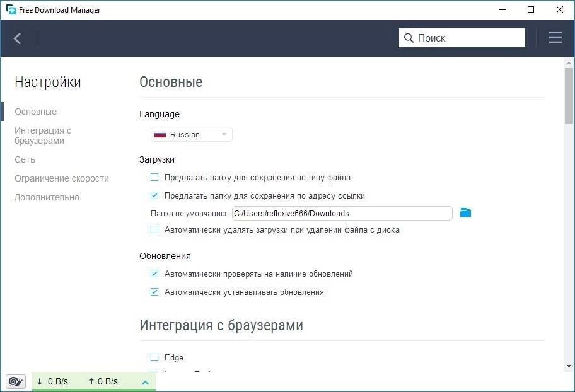Click the search magnifier icon

pos(409,38)
